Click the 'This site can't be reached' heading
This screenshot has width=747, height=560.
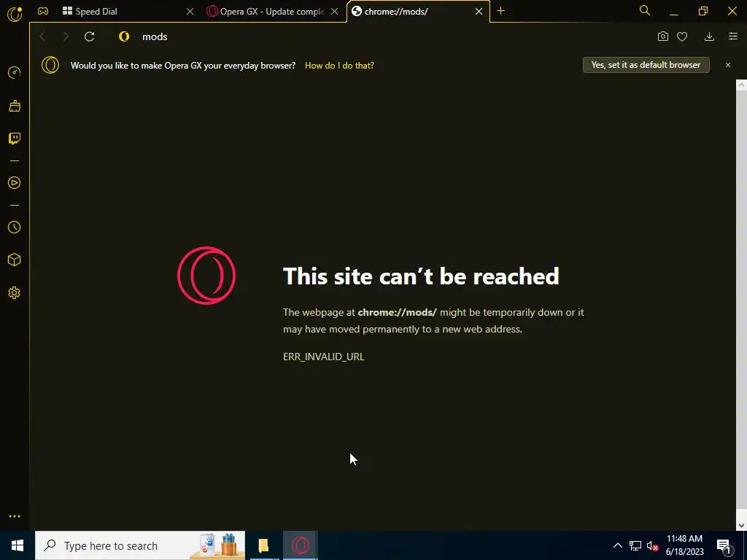click(421, 276)
